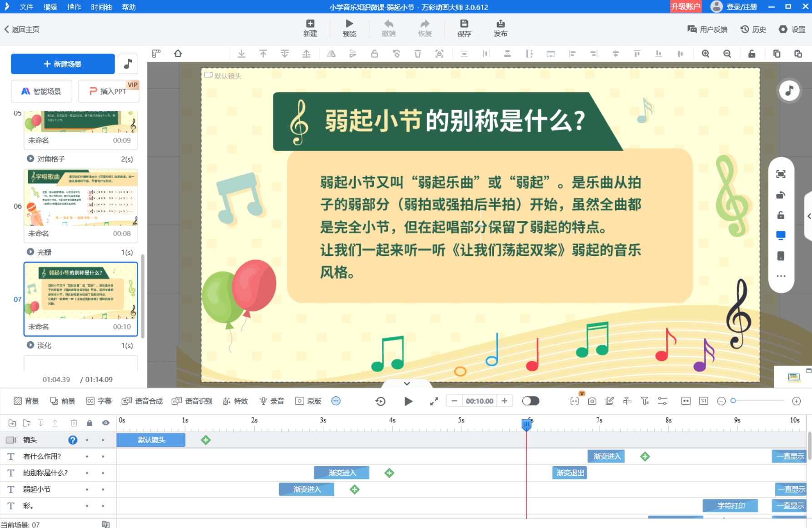Click the paste icon in canvas toolbar

pos(798,54)
